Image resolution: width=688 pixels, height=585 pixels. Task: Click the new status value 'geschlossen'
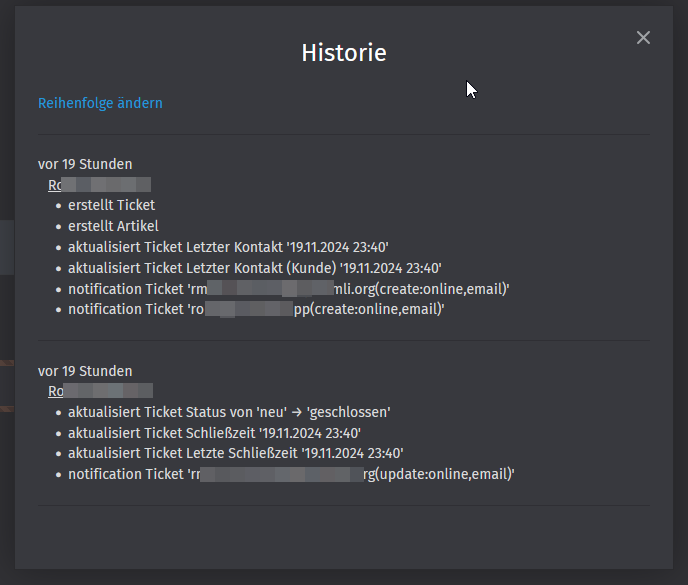coord(350,412)
